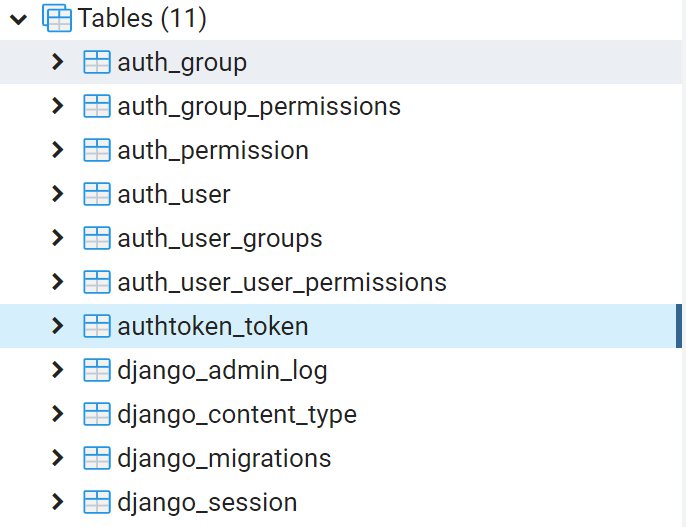Select the auth_group_permissions table label
Image resolution: width=686 pixels, height=527 pixels.
pyautogui.click(x=258, y=107)
